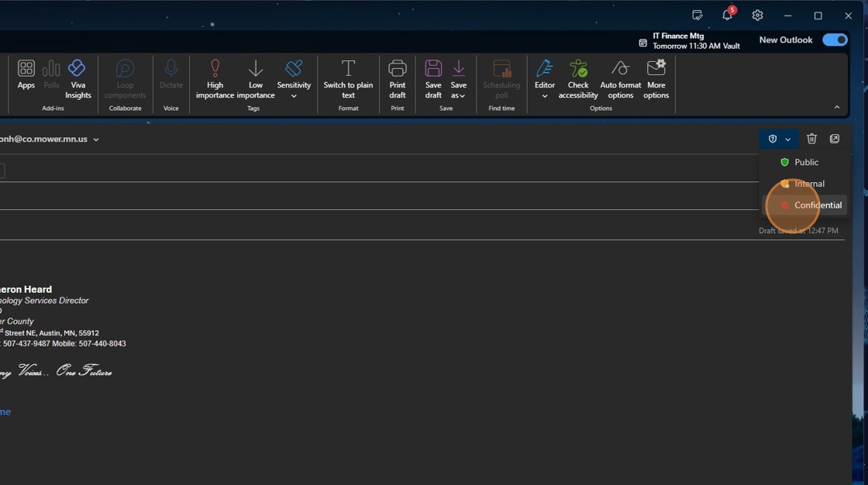Select the Confidential sensitivity label
Image resolution: width=868 pixels, height=485 pixels.
[x=804, y=205]
